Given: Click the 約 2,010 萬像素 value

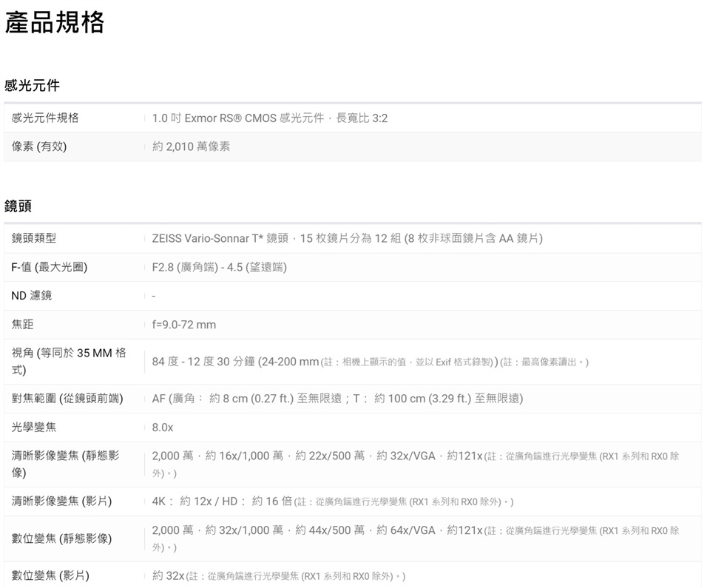Looking at the screenshot, I should coord(191,146).
